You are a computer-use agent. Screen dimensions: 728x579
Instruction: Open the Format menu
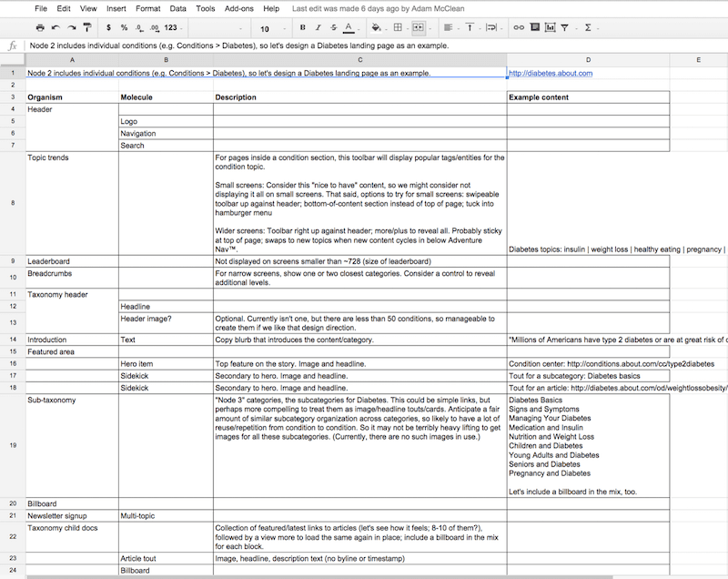(147, 8)
